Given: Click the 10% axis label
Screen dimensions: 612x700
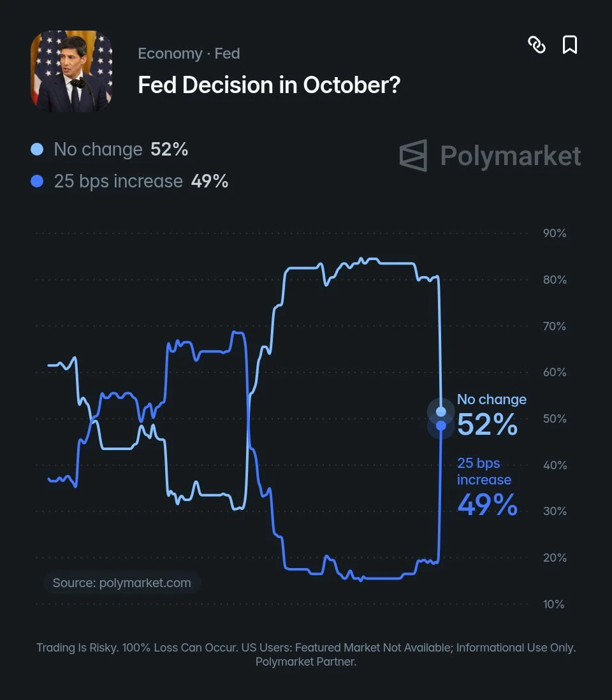Looking at the screenshot, I should tap(553, 604).
